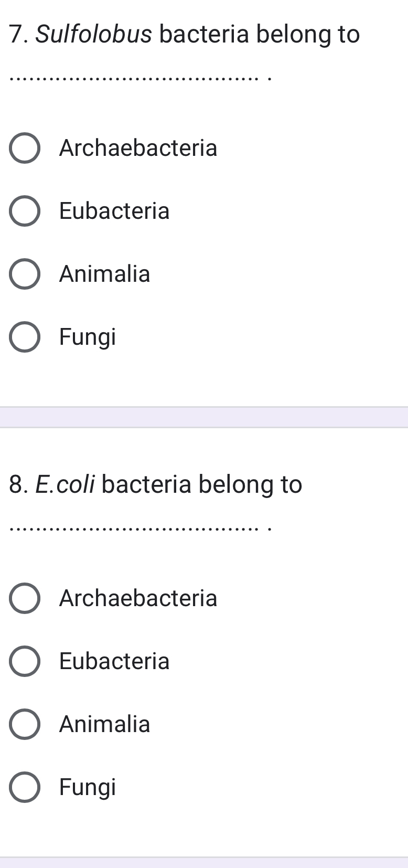Select Fungi for question 7
This screenshot has height=868, width=408.
pyautogui.click(x=25, y=336)
